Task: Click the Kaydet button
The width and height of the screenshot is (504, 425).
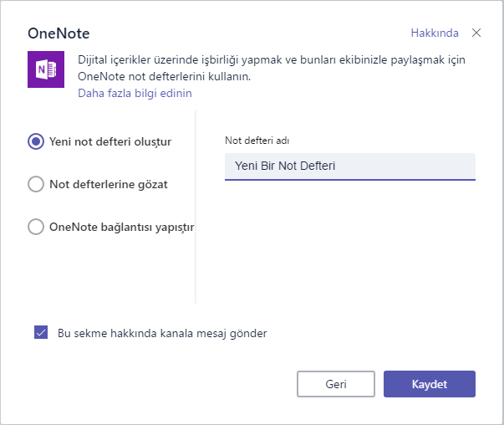Action: point(429,384)
